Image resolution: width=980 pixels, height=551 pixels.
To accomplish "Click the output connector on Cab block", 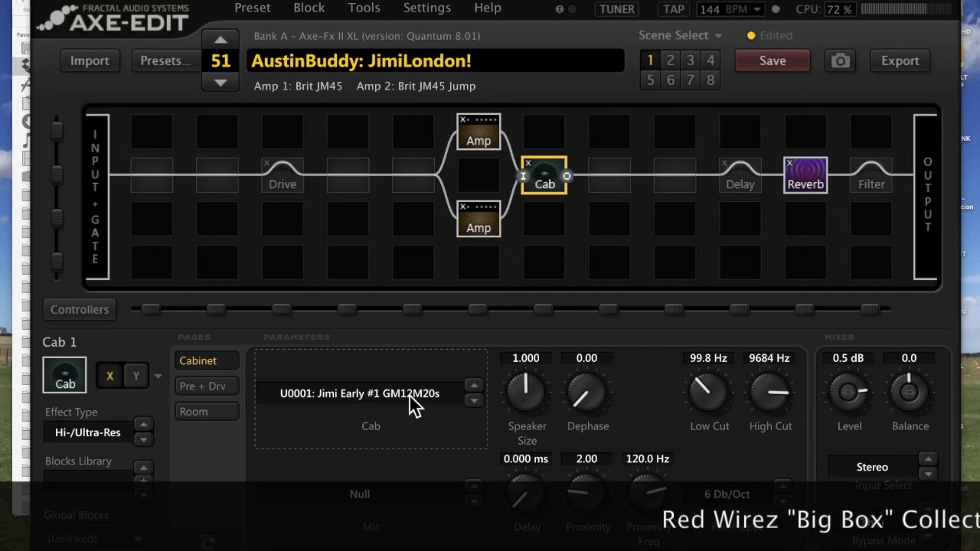I will tap(567, 176).
